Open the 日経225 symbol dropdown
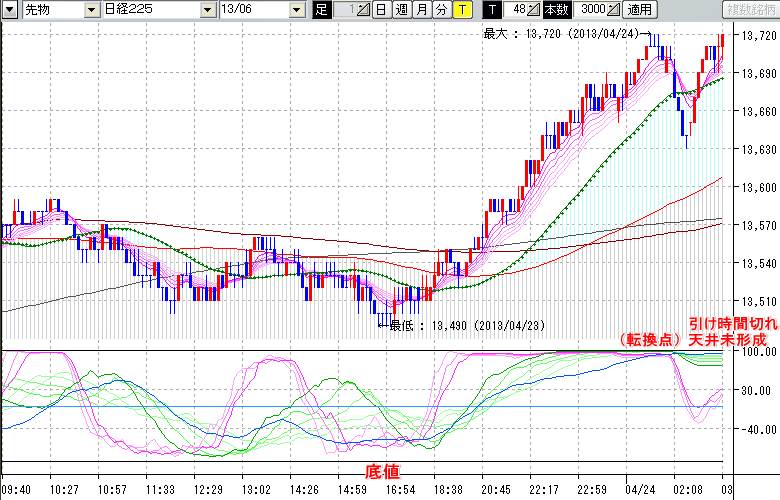This screenshot has height=500, width=780. tap(207, 10)
